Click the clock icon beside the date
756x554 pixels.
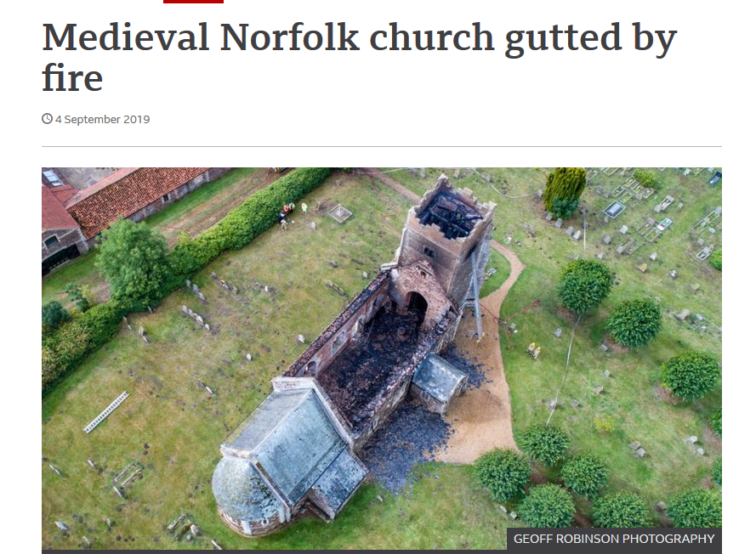tap(47, 118)
